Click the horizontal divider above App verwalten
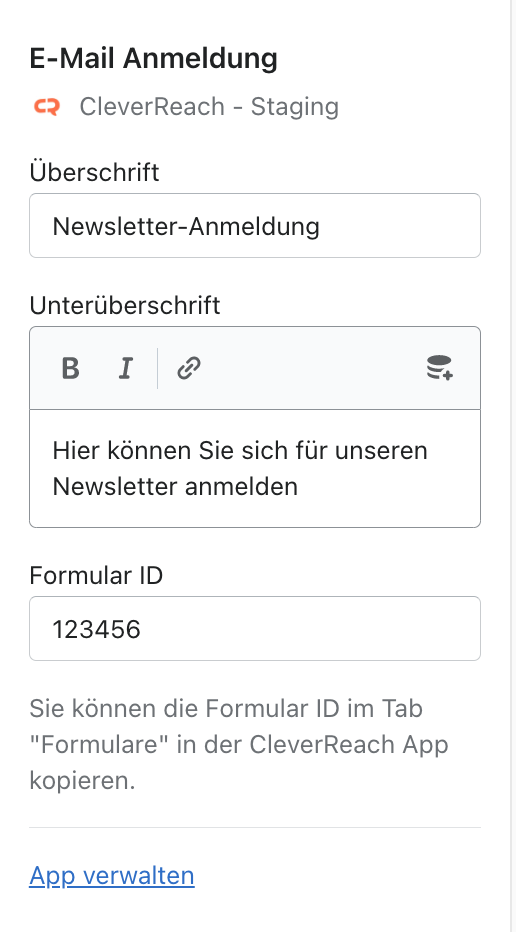 coord(255,827)
